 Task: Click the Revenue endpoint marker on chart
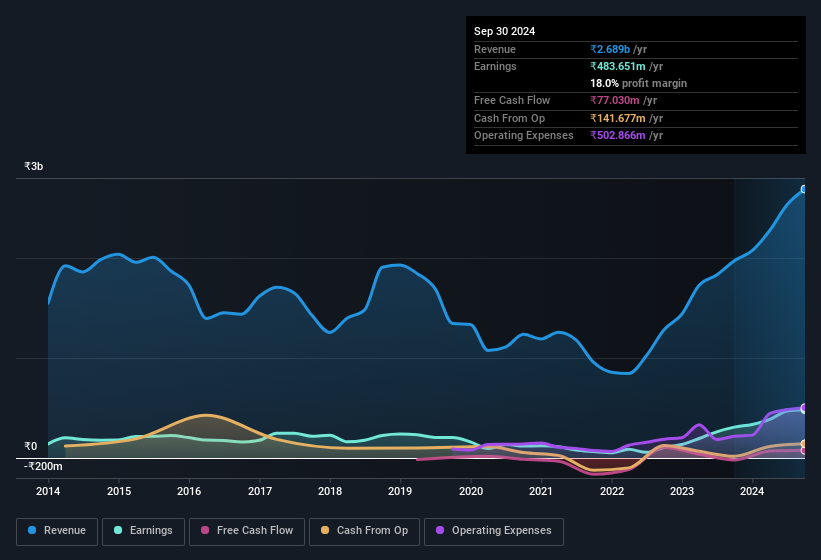[804, 189]
